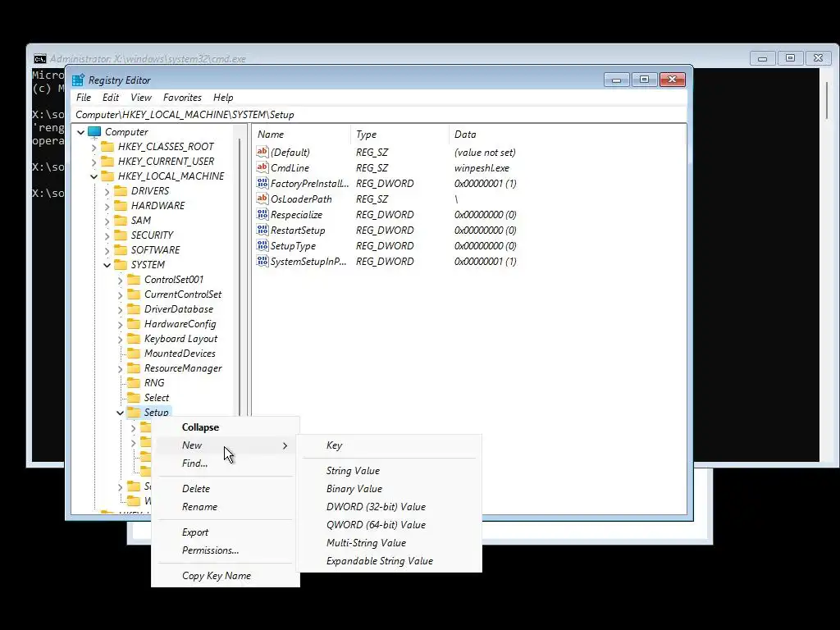
Task: Expand HKEY_CLASSES_ROOT with its chevron
Action: pyautogui.click(x=94, y=147)
